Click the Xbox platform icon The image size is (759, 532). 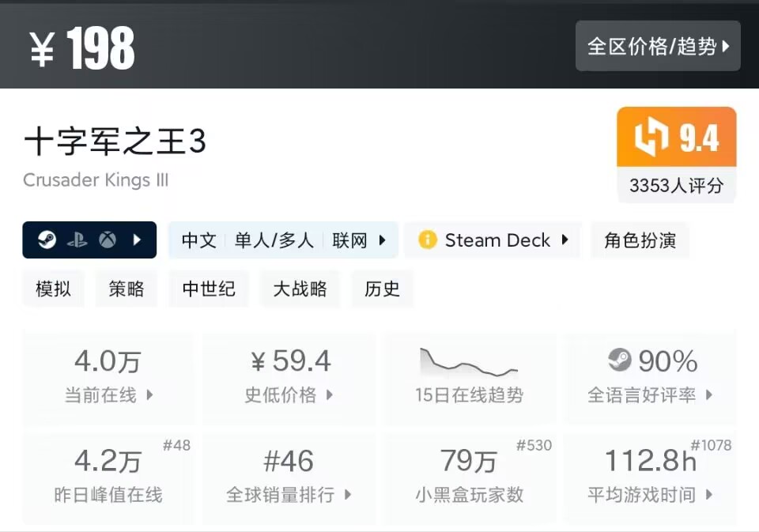(108, 240)
